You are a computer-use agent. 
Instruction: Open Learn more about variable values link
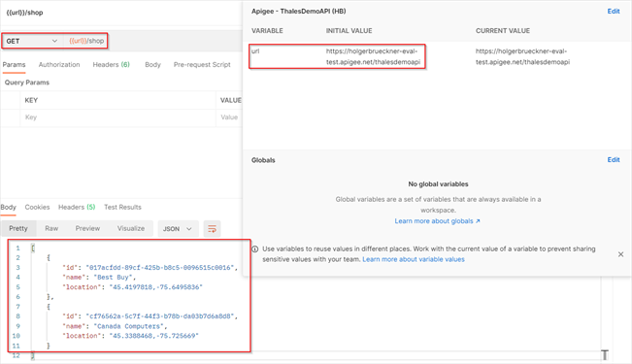click(x=414, y=259)
